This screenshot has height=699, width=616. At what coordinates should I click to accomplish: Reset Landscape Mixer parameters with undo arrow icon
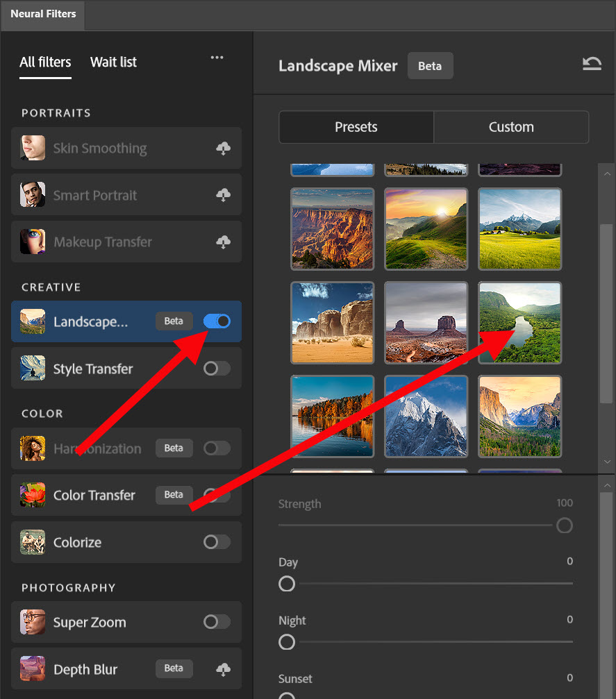592,64
